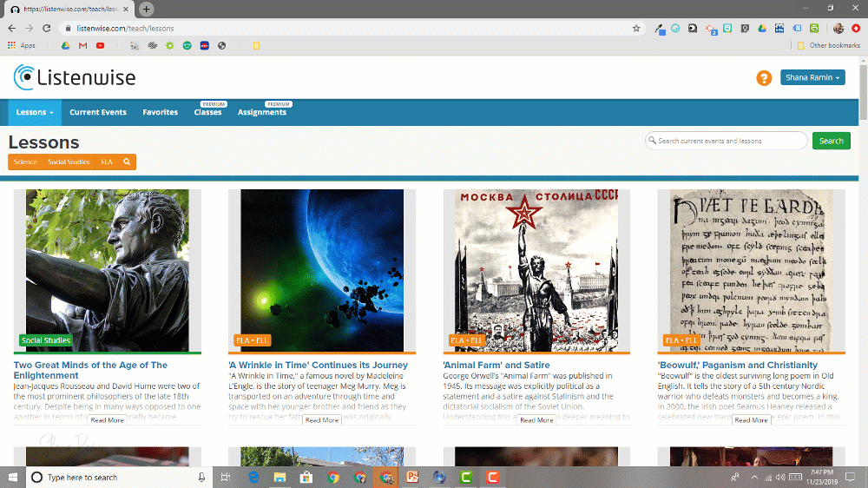The width and height of the screenshot is (868, 488).
Task: Filter lessons by Science
Action: [25, 162]
